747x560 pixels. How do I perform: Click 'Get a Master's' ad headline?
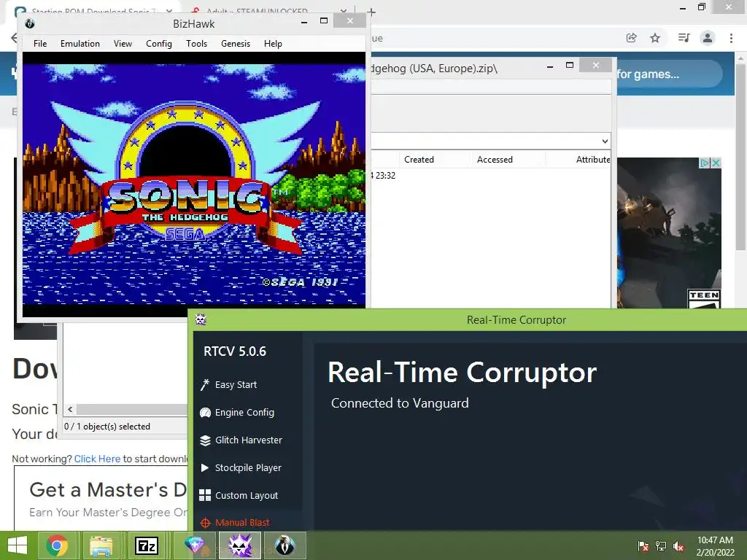tap(108, 489)
